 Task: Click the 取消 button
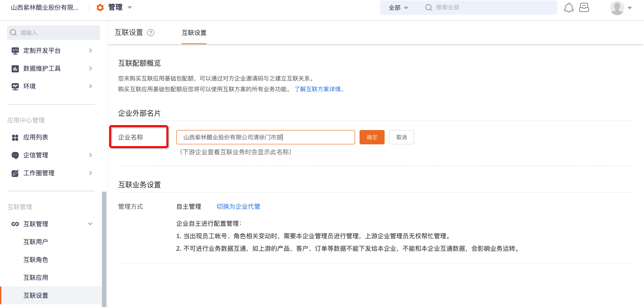pyautogui.click(x=402, y=137)
